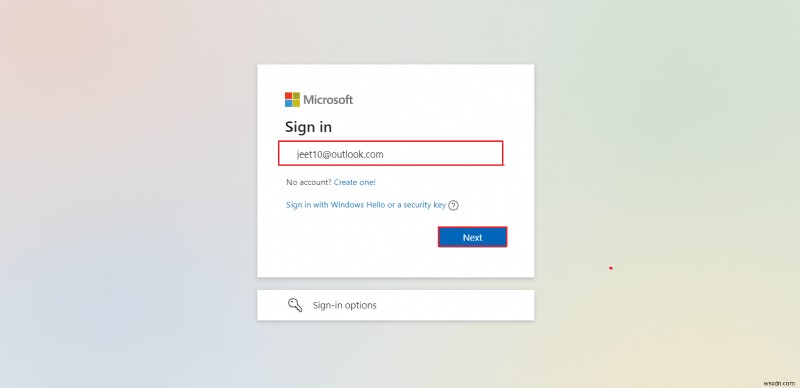The width and height of the screenshot is (800, 388).
Task: Click the Microsoft wordmark text
Action: click(328, 100)
